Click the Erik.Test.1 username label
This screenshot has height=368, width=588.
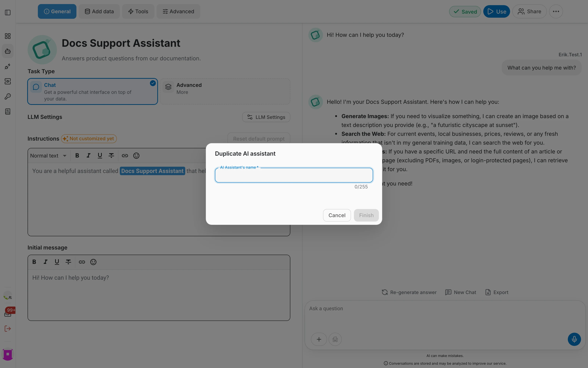pos(570,54)
